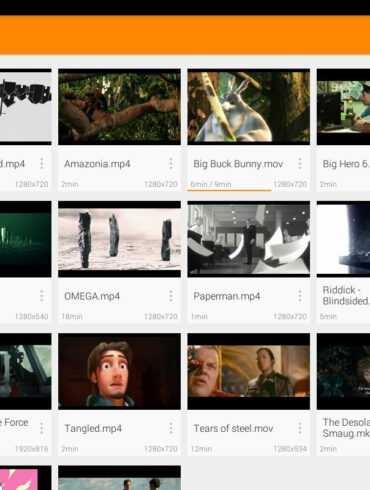Image resolution: width=370 pixels, height=490 pixels.
Task: Click the 1920x816 resolution label
Action: coord(31,449)
